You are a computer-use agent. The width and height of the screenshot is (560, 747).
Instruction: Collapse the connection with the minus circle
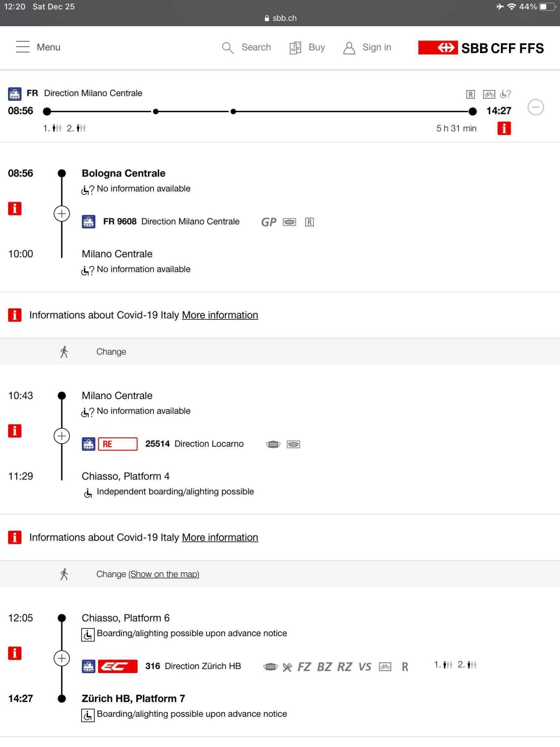(x=536, y=107)
